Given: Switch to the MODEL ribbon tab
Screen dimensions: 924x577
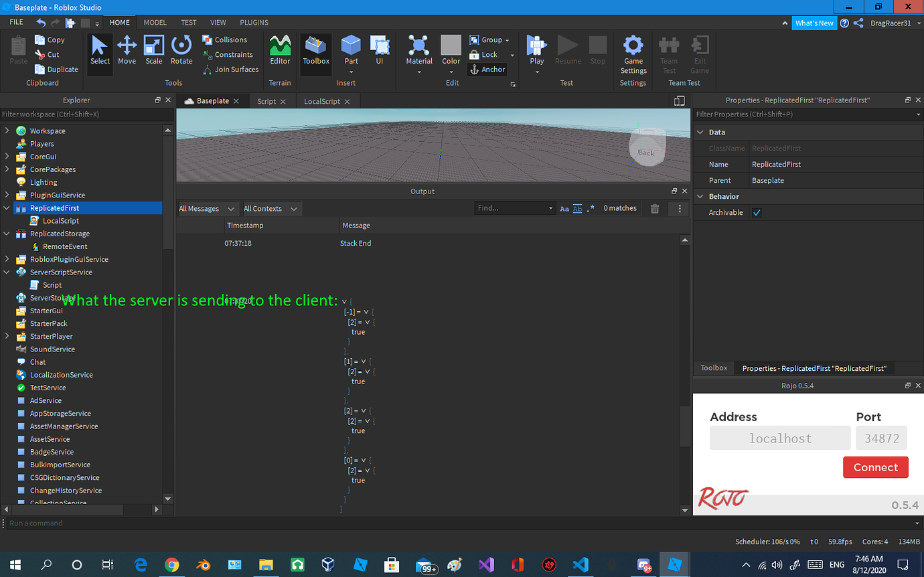Looking at the screenshot, I should [155, 22].
